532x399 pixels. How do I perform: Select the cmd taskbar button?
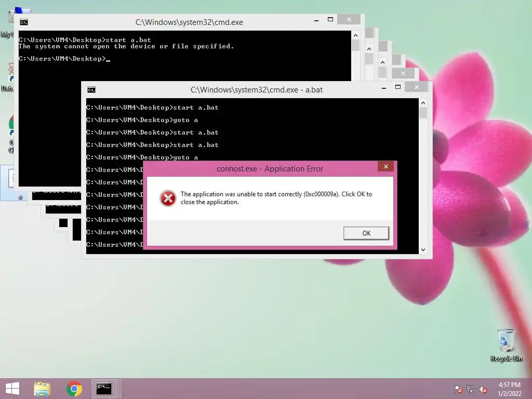(x=104, y=389)
